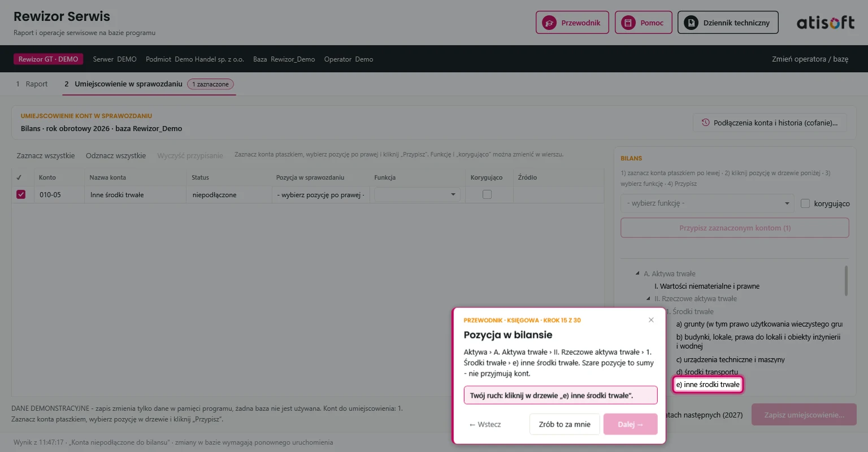Click the Bilans tree scrollbar

click(x=846, y=281)
